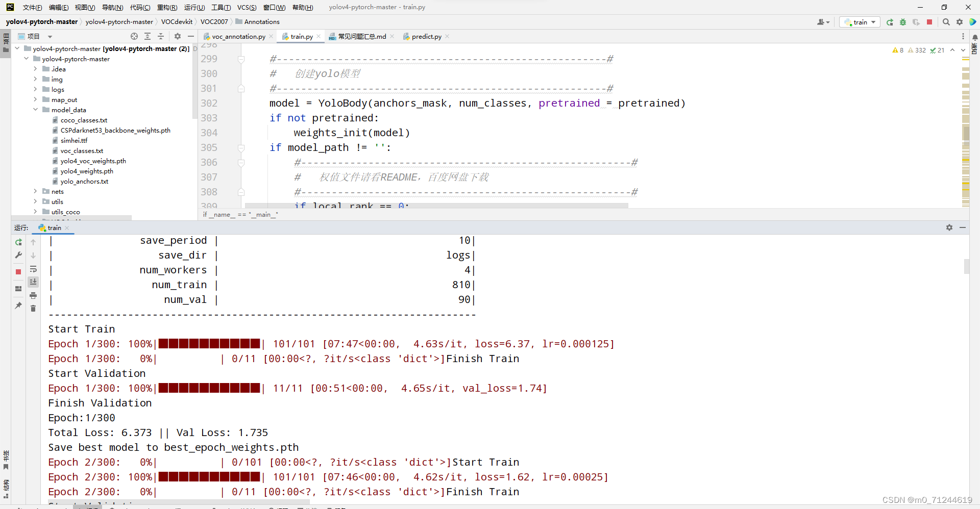This screenshot has height=509, width=980.
Task: Go to next highlighted problem arrow
Action: pos(963,50)
